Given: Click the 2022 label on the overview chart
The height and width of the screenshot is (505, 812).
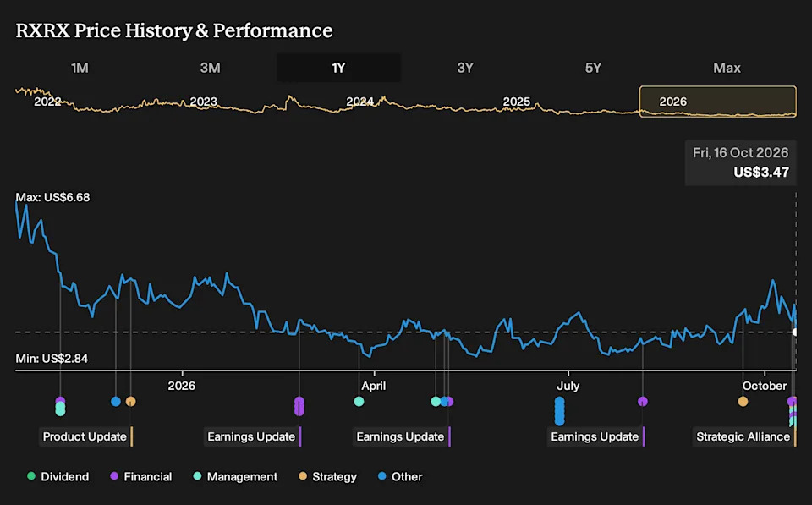Looking at the screenshot, I should [x=47, y=102].
